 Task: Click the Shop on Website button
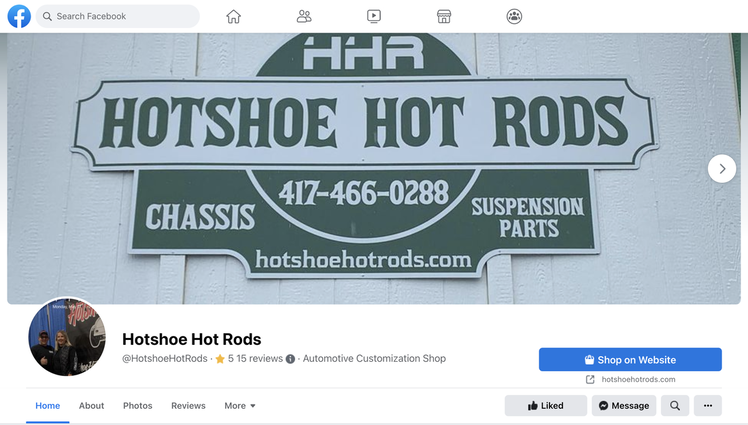coord(630,359)
